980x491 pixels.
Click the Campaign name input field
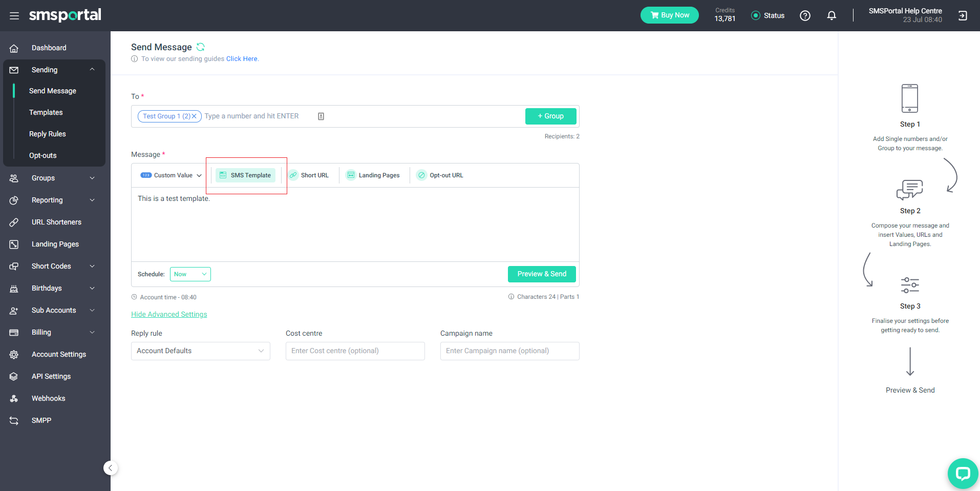pyautogui.click(x=510, y=351)
